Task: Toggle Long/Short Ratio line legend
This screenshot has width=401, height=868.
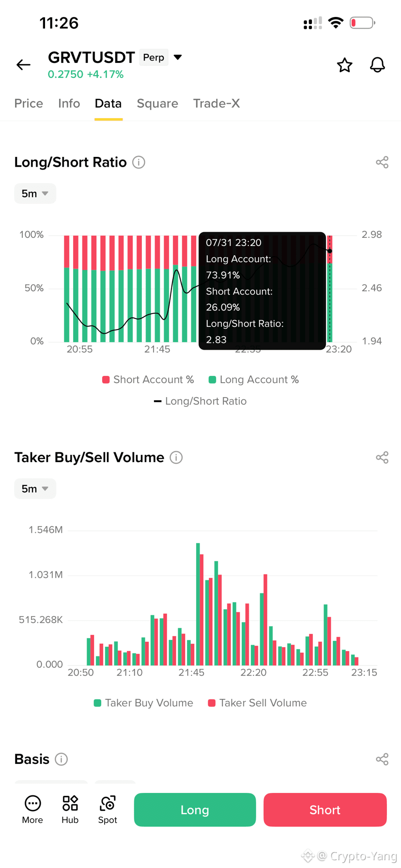Action: [200, 401]
